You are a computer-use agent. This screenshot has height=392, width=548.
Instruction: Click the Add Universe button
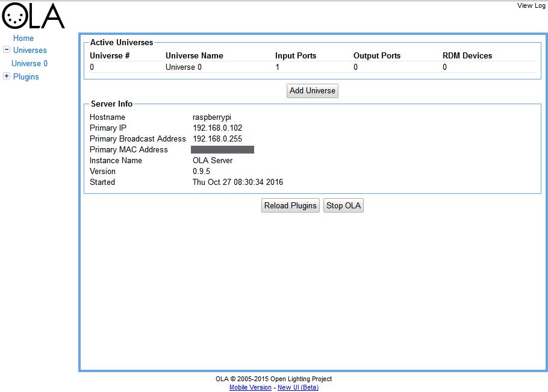312,91
